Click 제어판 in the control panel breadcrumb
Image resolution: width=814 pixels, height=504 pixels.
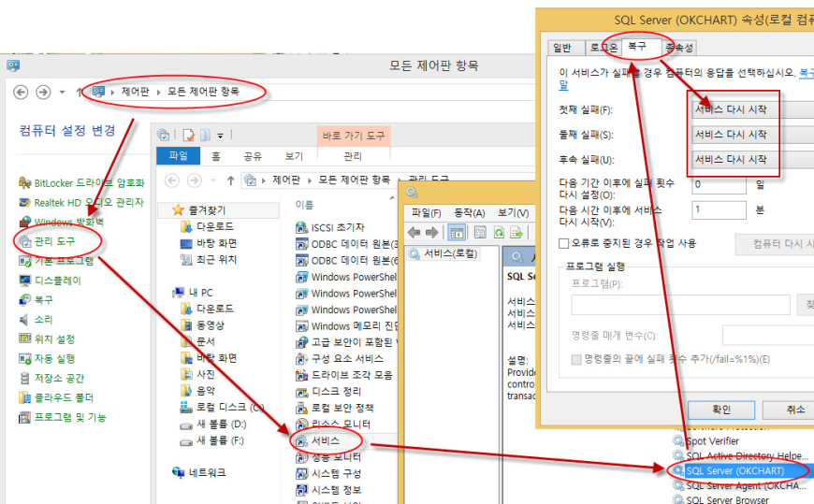(135, 92)
